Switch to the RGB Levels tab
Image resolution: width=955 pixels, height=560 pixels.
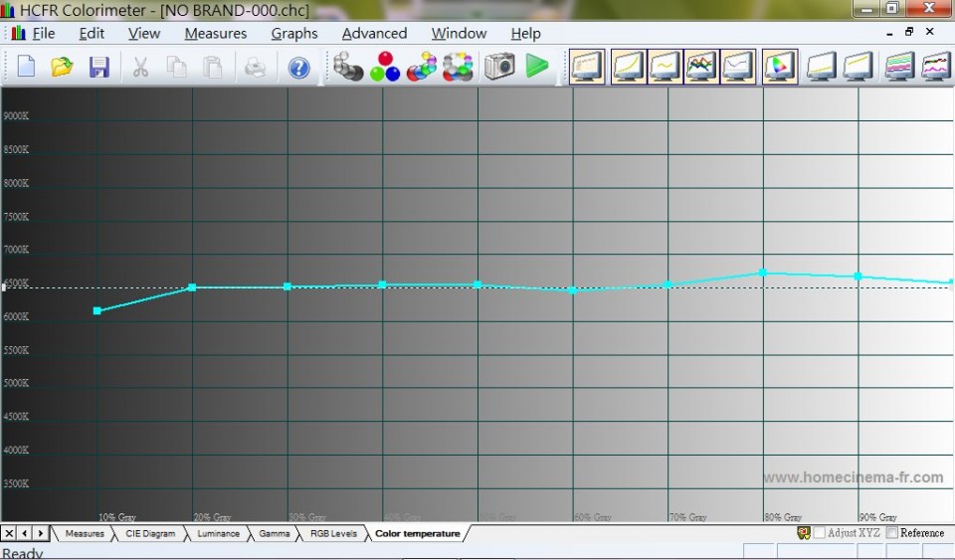click(x=333, y=533)
